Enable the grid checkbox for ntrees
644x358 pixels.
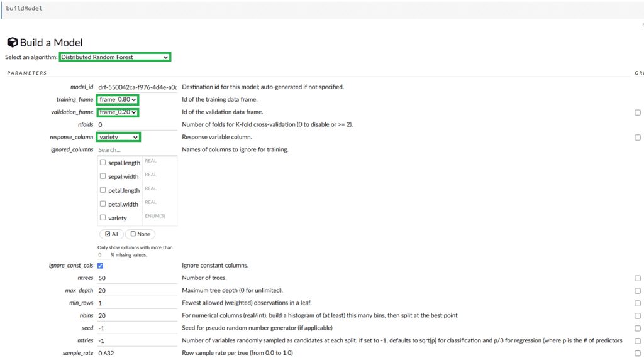[x=637, y=278]
